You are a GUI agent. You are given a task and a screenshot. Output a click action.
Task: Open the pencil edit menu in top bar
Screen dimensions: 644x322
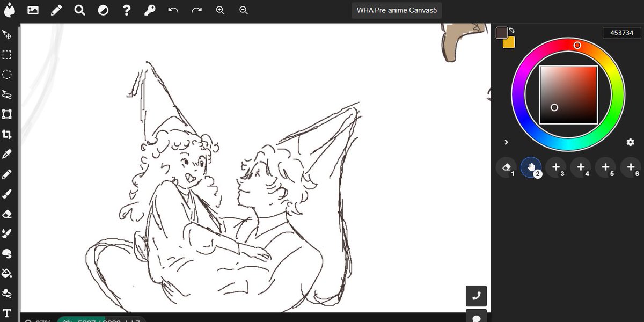click(x=56, y=10)
